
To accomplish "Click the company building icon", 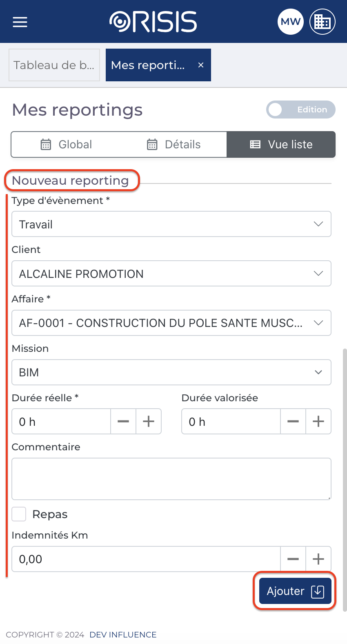I will coord(323,22).
